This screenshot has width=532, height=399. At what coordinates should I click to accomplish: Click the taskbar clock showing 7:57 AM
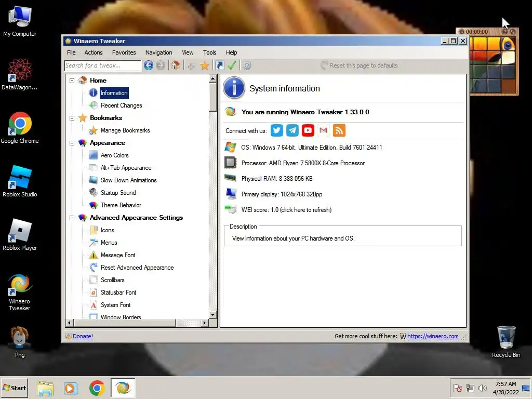(506, 388)
